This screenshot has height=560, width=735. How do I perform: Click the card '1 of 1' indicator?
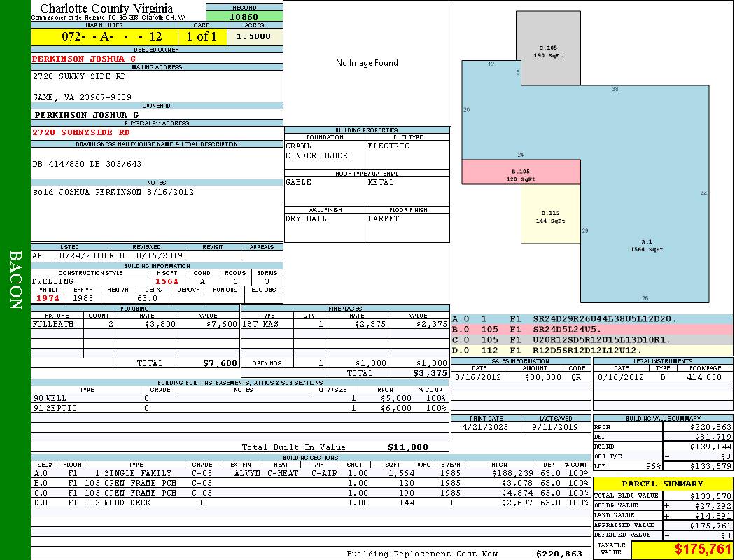(202, 36)
